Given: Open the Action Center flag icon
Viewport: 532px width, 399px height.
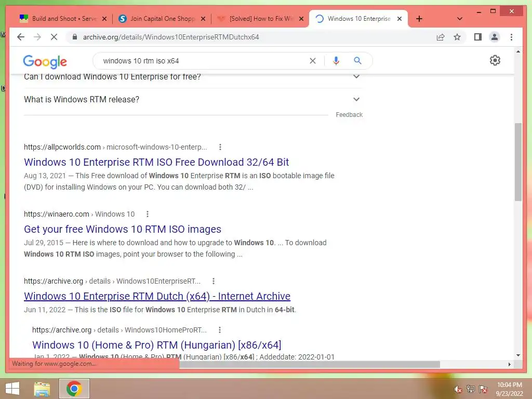Looking at the screenshot, I should tap(483, 389).
